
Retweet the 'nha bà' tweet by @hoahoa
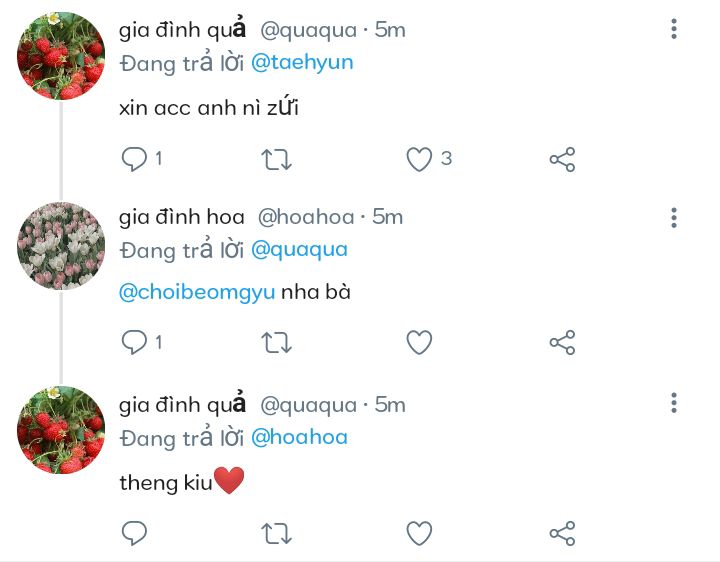coord(276,343)
